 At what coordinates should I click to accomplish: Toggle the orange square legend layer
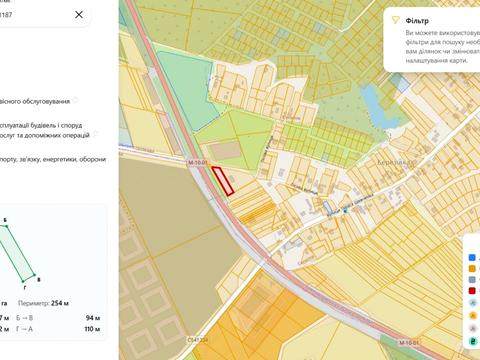pyautogui.click(x=472, y=268)
